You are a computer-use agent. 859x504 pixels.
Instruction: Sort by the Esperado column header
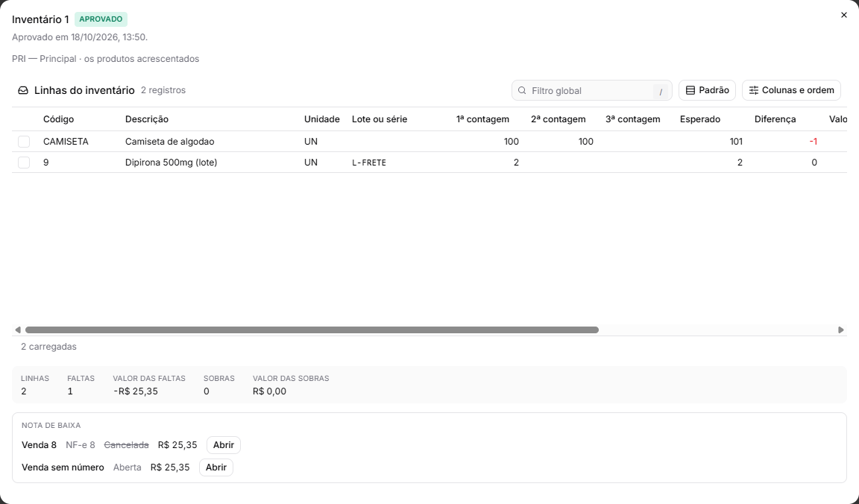[700, 119]
